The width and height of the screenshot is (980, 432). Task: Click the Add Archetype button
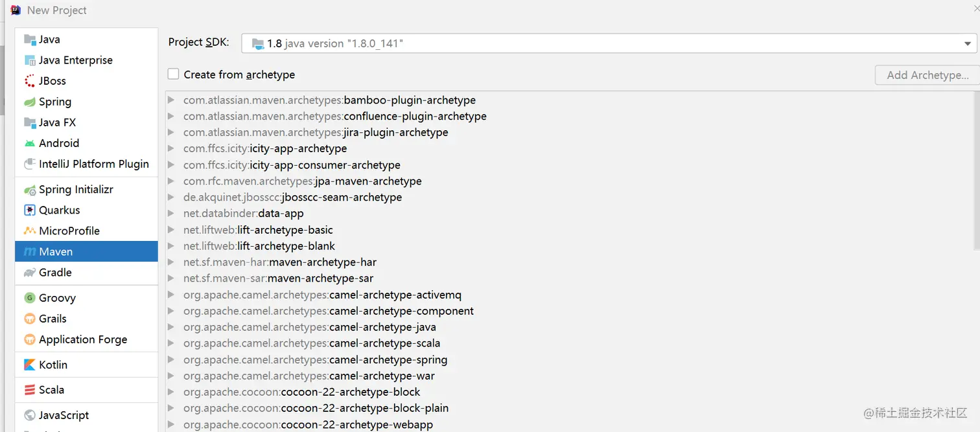tap(927, 75)
